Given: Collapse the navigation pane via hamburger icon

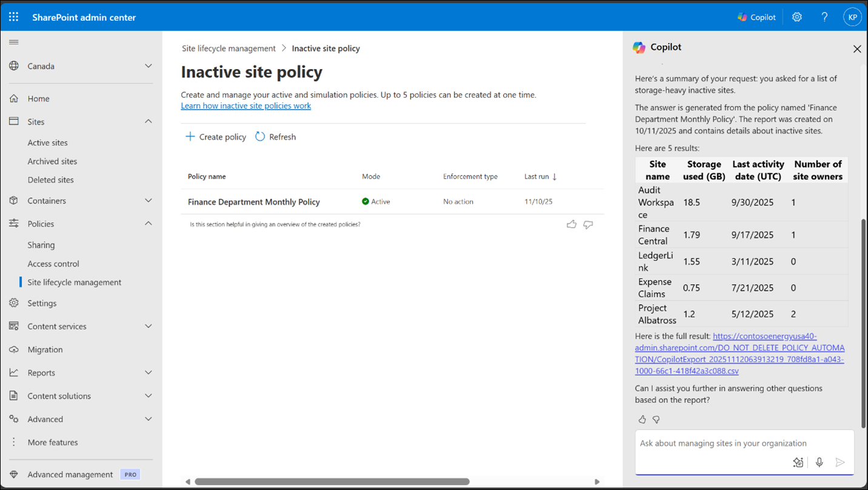Looking at the screenshot, I should point(13,42).
